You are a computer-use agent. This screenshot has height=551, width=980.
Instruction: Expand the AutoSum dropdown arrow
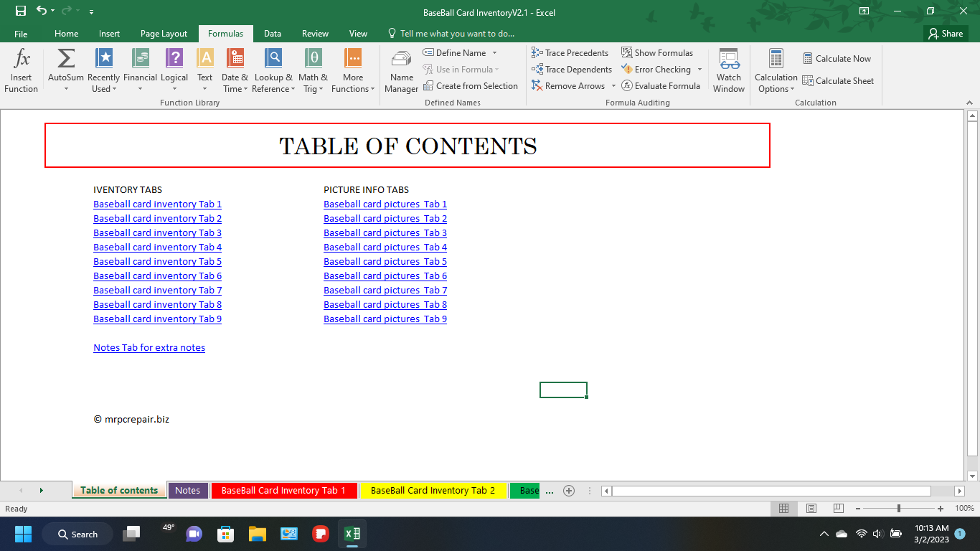(66, 89)
